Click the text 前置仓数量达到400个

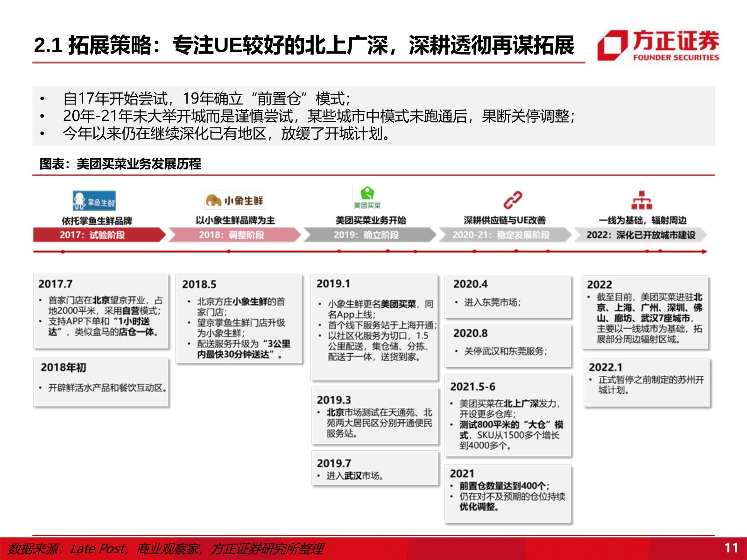click(504, 486)
